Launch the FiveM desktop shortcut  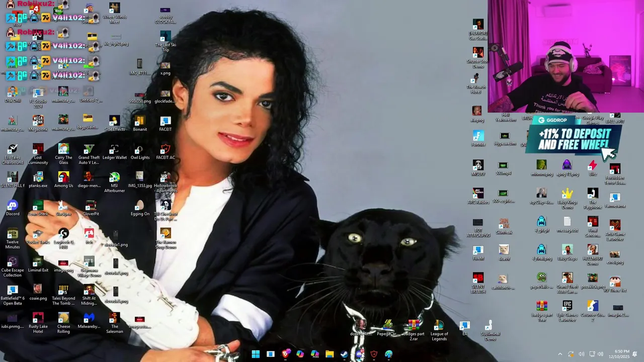click(x=478, y=253)
